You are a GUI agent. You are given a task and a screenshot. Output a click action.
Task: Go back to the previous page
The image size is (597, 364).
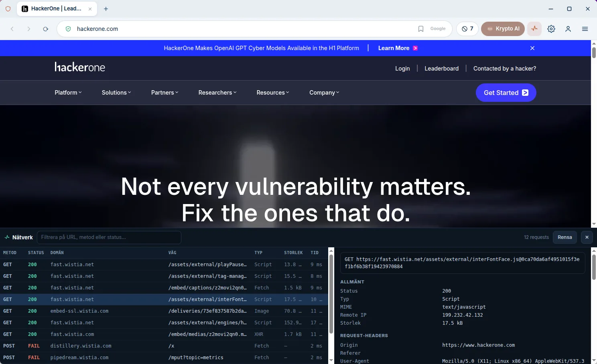(x=12, y=29)
